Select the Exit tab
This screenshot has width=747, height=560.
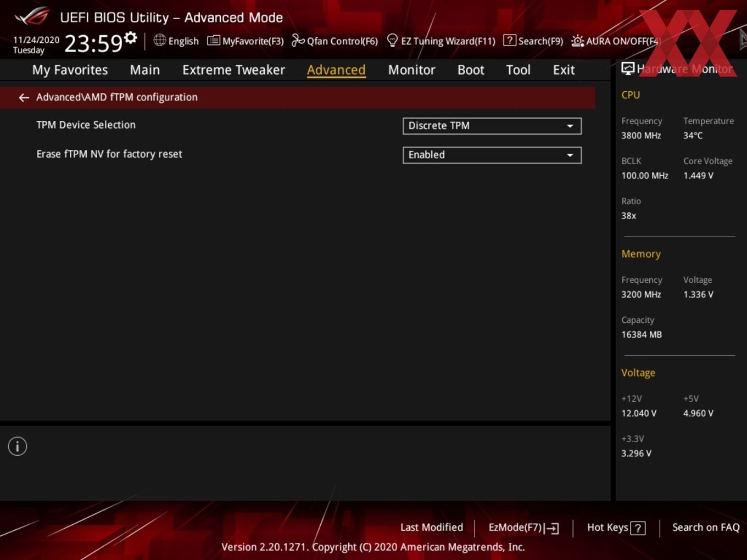pos(564,70)
